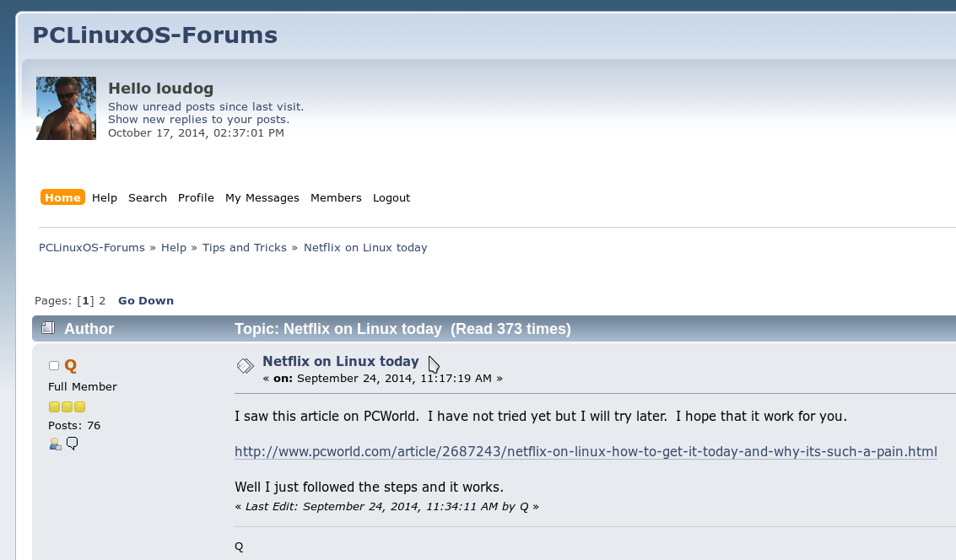
Task: Log out of the forum
Action: 392,197
